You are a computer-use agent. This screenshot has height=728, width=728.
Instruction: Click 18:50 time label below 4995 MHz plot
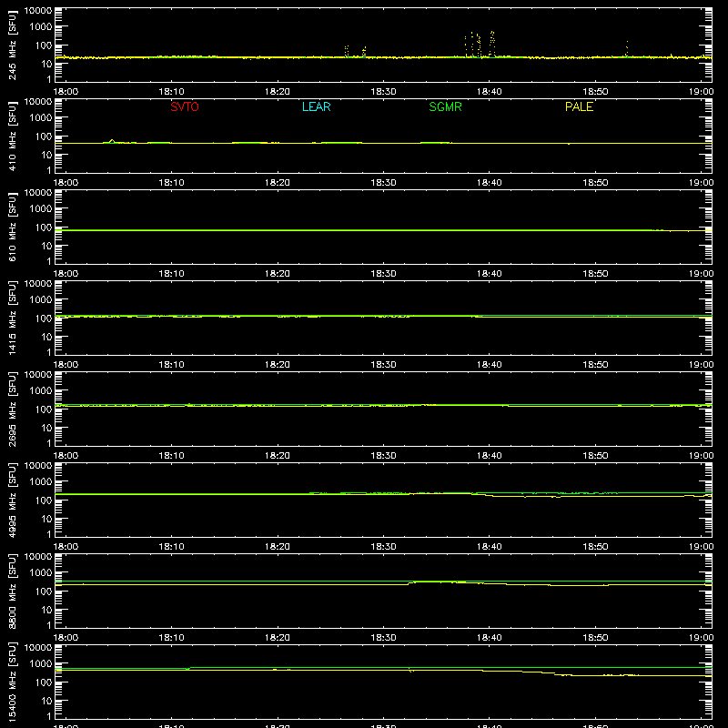(x=595, y=547)
